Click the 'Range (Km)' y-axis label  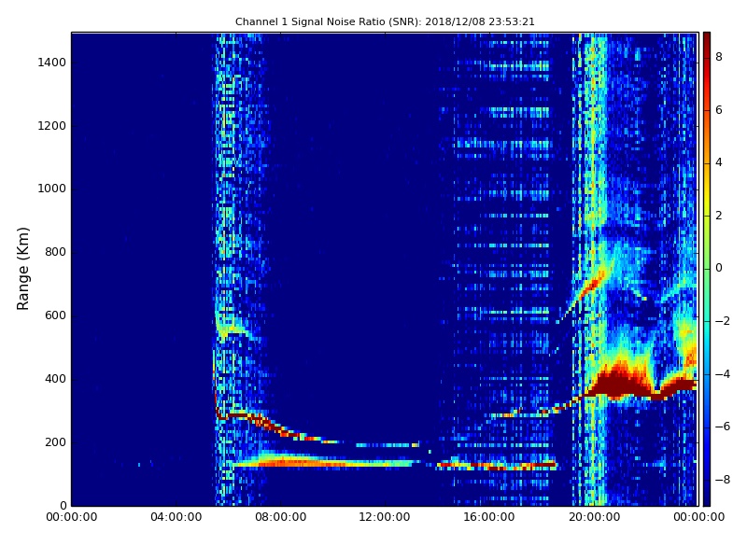point(22,269)
